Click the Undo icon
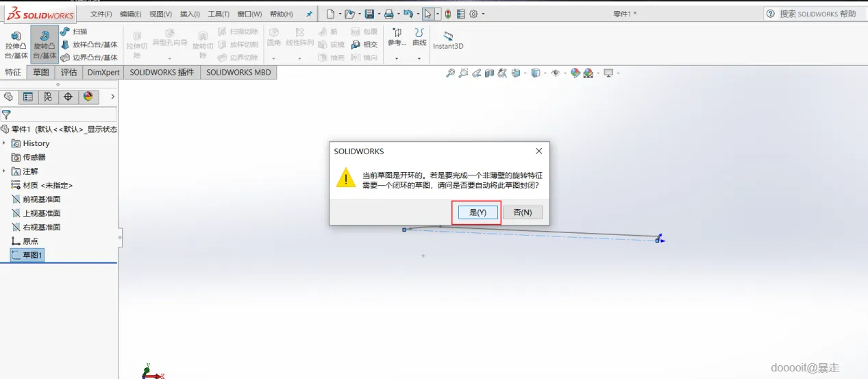 [408, 14]
